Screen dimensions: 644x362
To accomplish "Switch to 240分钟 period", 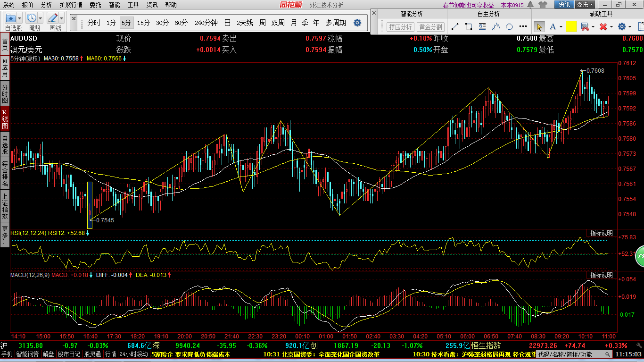I will point(206,23).
